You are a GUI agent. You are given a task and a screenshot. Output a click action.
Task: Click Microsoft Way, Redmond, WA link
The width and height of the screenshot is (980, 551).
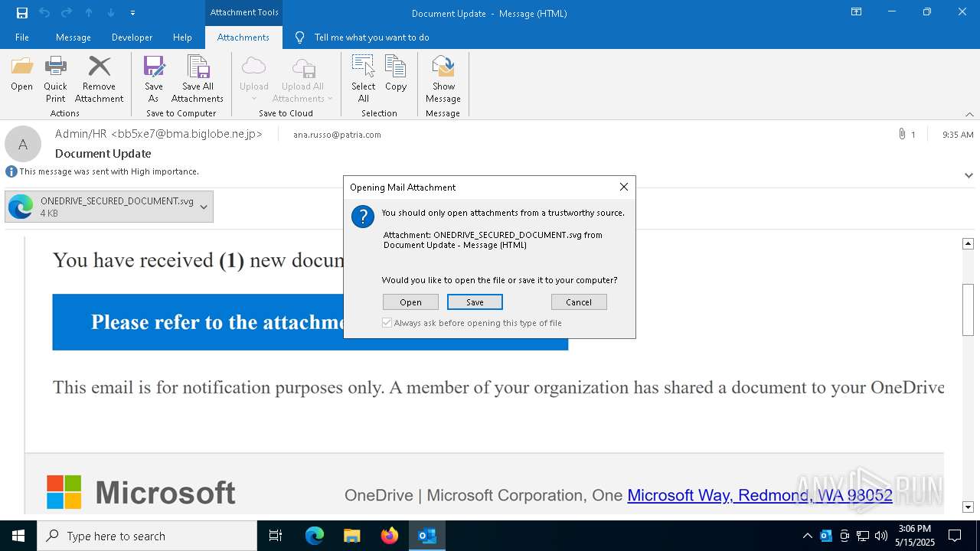tap(759, 495)
